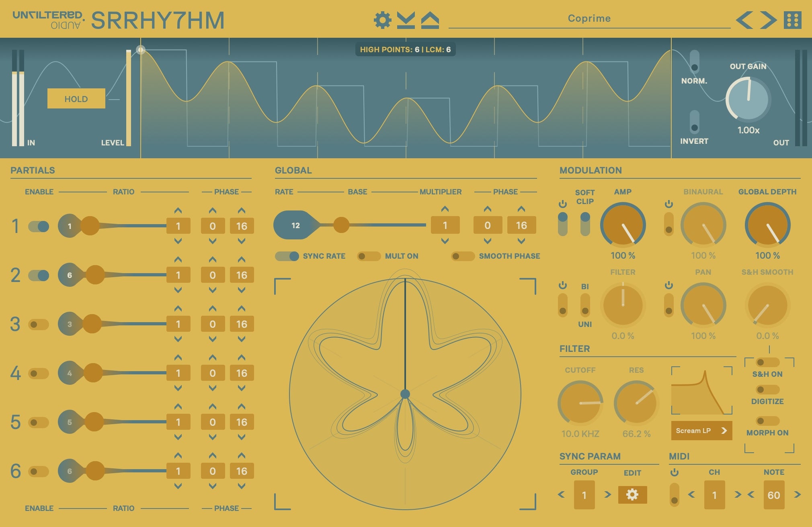Click the waveform start marker handle
This screenshot has height=527, width=812.
coord(141,50)
